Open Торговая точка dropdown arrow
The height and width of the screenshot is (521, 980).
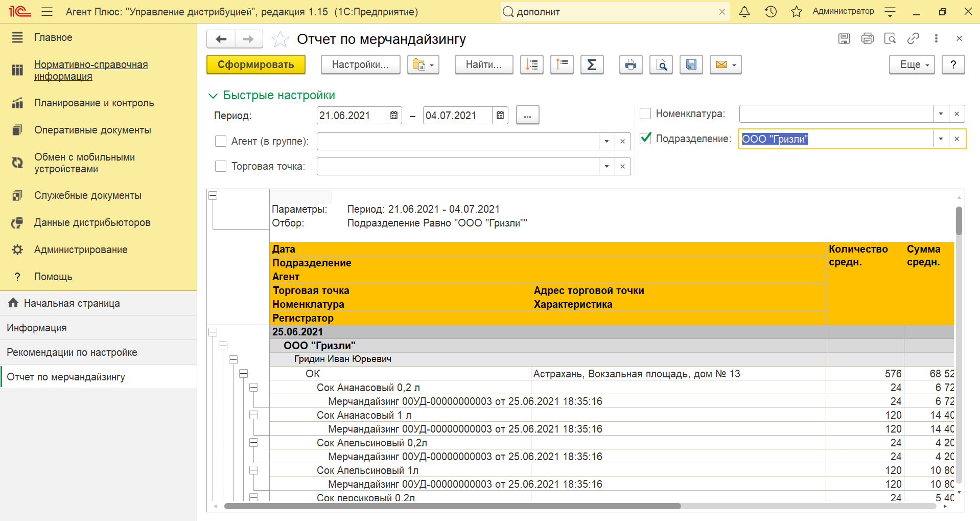606,166
